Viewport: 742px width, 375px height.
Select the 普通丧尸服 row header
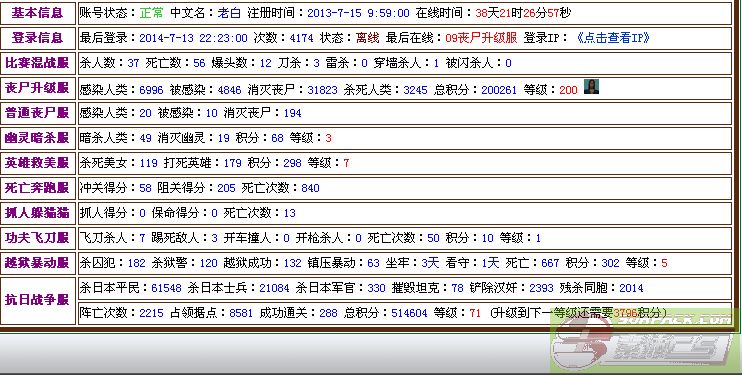[x=37, y=113]
